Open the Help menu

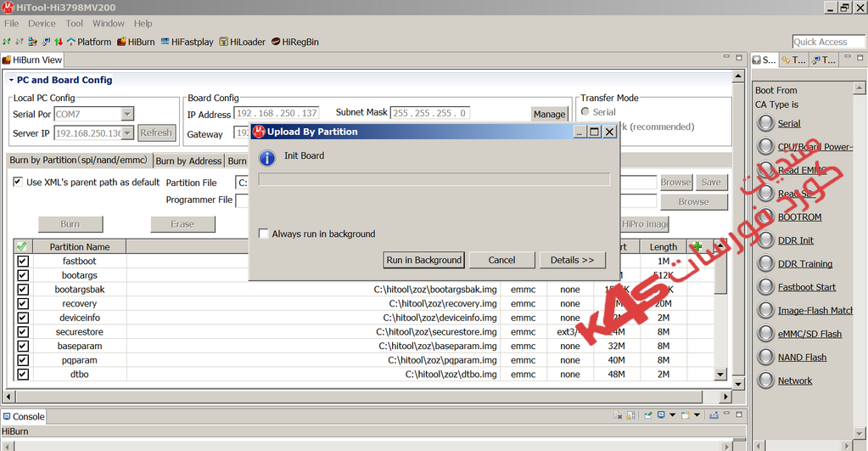point(143,23)
